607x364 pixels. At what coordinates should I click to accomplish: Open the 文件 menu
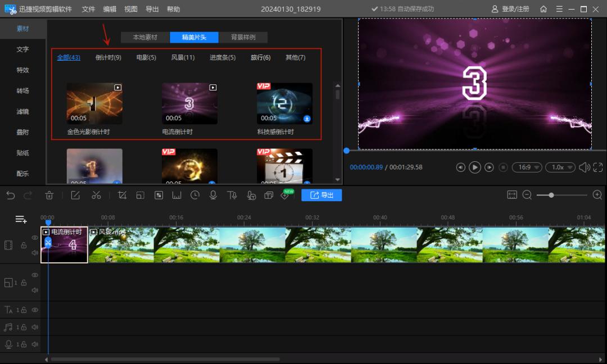88,9
